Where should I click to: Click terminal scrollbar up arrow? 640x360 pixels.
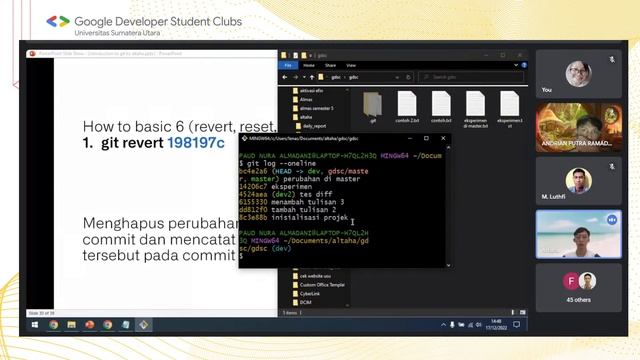pos(449,147)
